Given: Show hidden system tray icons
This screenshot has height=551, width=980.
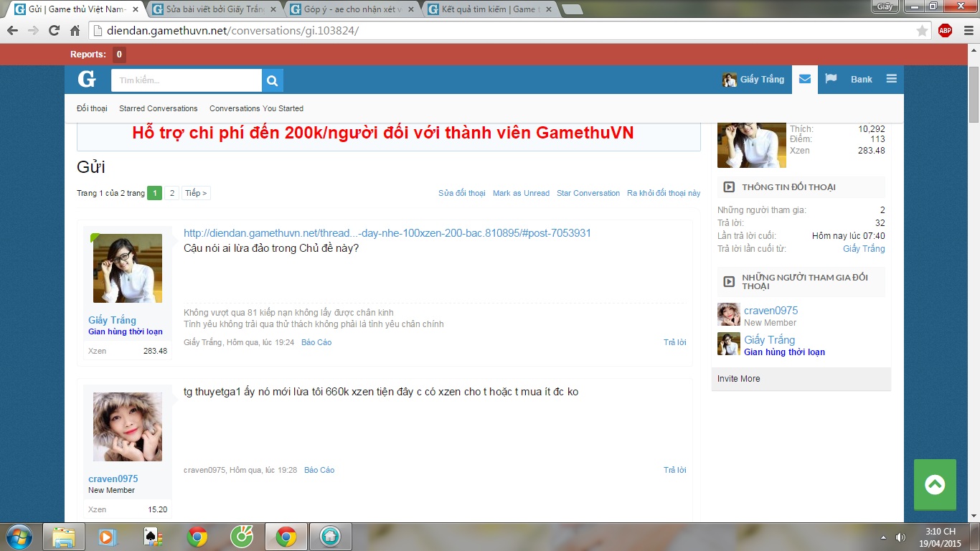Looking at the screenshot, I should point(882,537).
